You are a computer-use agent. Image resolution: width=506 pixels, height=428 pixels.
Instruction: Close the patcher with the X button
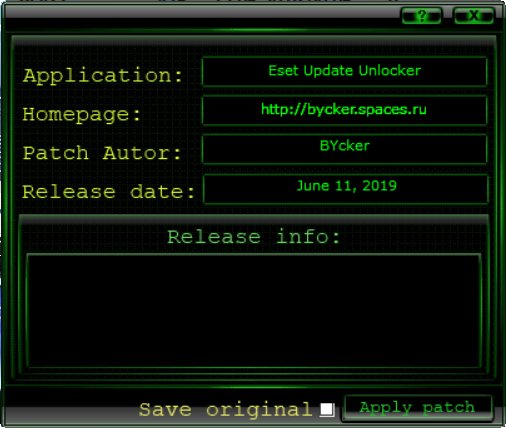(474, 15)
